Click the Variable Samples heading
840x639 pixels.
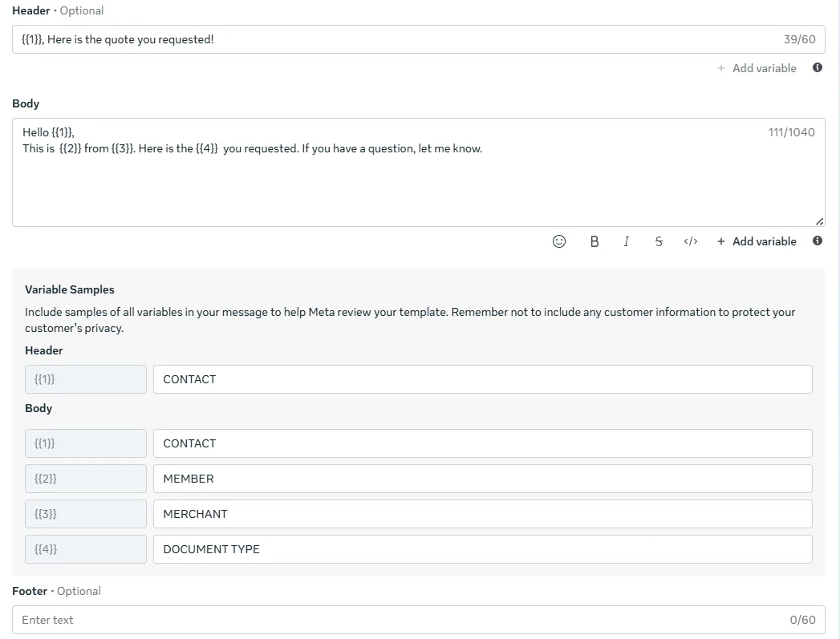click(70, 289)
